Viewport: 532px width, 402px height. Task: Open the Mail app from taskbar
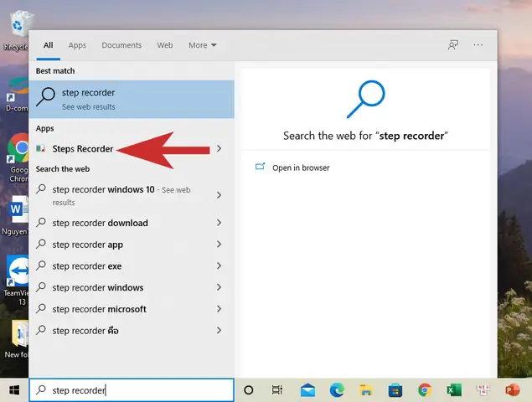[x=307, y=390]
